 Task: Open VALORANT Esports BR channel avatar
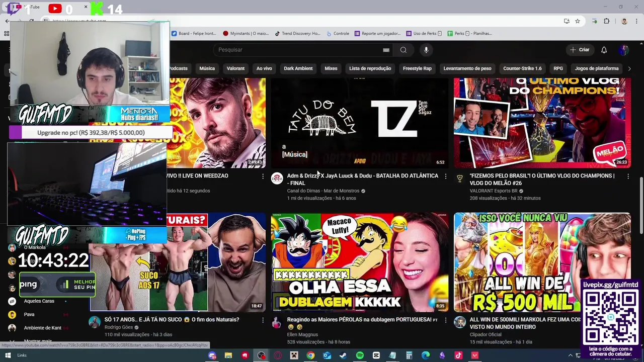click(460, 178)
